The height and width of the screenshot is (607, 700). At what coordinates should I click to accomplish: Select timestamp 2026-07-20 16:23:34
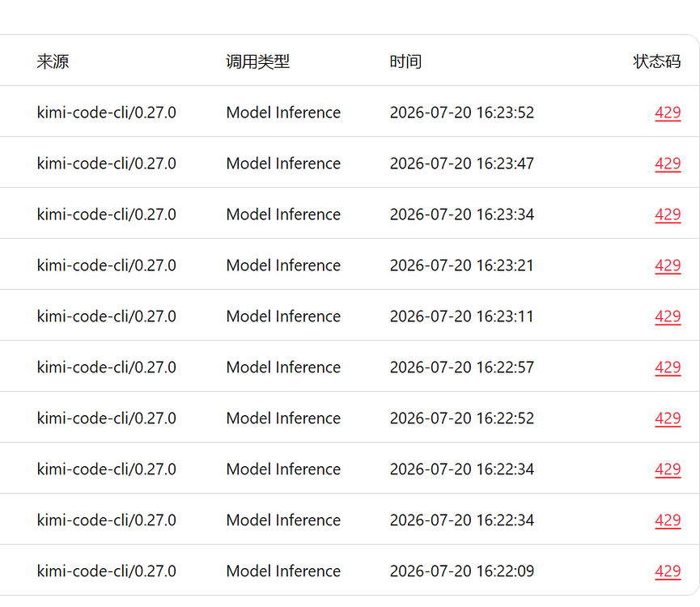coord(461,214)
